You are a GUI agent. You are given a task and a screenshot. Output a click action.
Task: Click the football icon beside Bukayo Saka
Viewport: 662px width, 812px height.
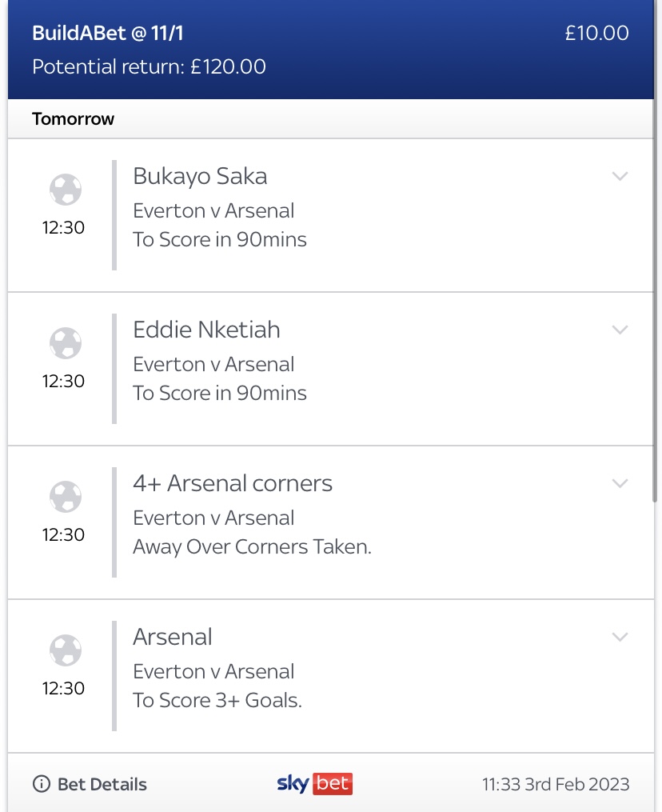pos(66,190)
